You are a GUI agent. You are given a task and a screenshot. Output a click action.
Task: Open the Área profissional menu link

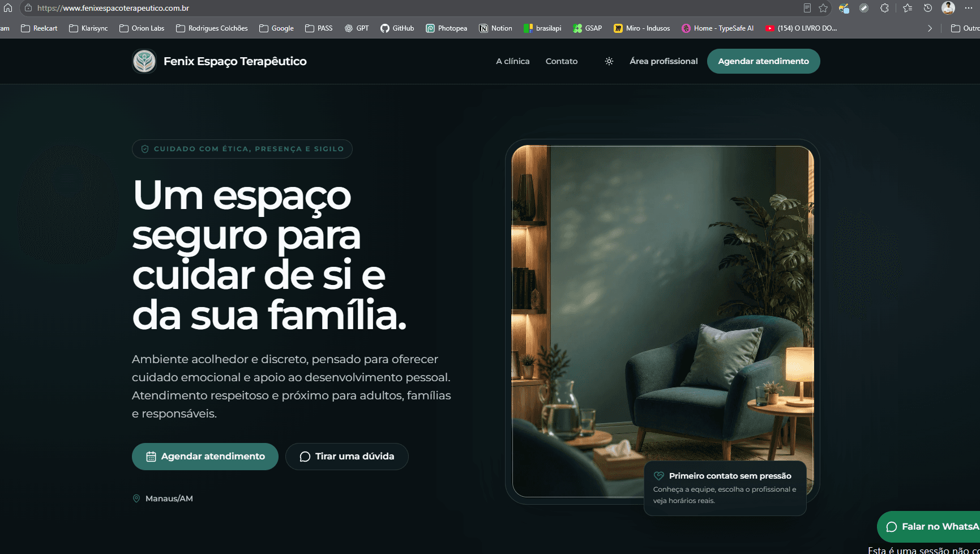pos(664,61)
